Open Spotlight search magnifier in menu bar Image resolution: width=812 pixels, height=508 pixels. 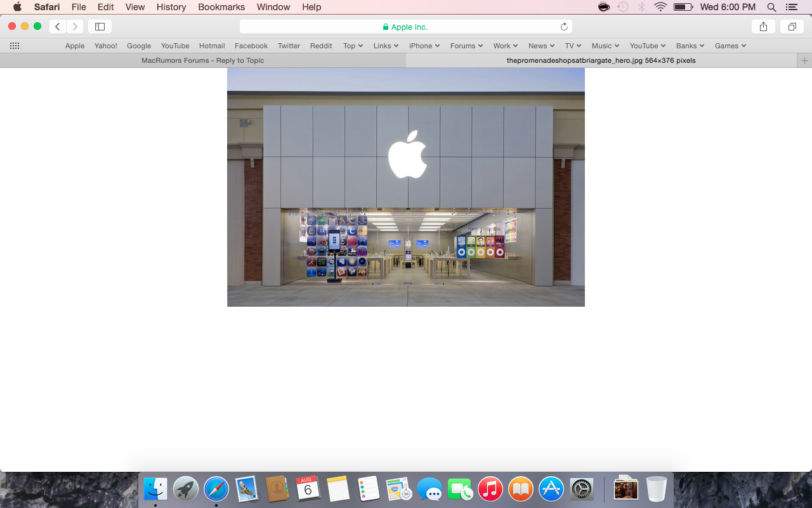771,7
